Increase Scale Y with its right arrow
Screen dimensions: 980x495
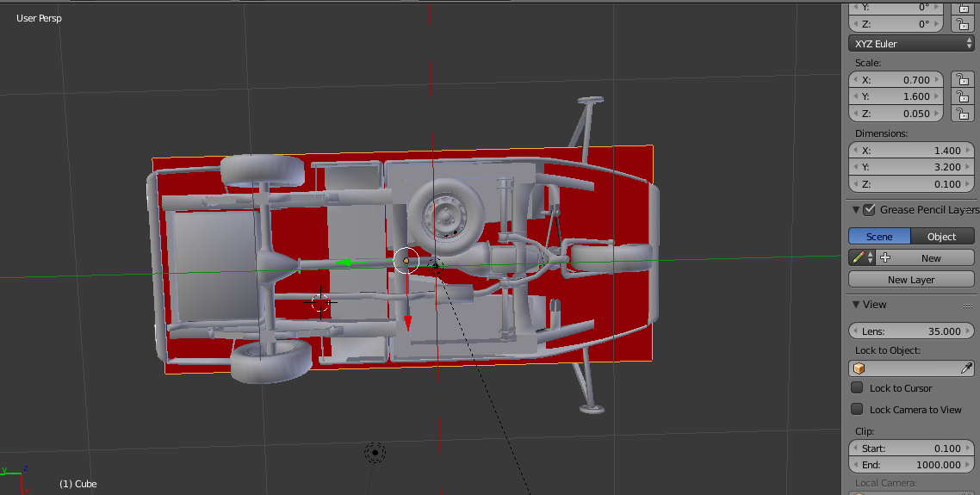point(936,96)
